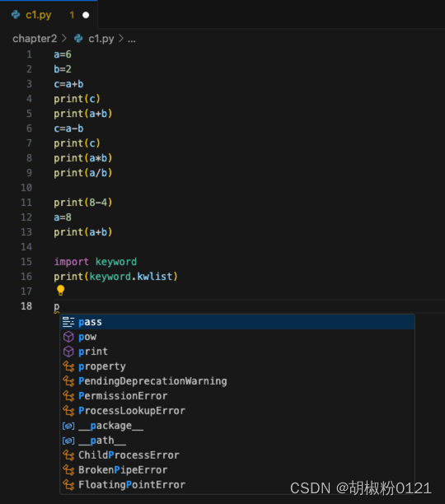Click the chevron after chapter2 in the breadcrumb
The width and height of the screenshot is (445, 504).
tap(64, 39)
